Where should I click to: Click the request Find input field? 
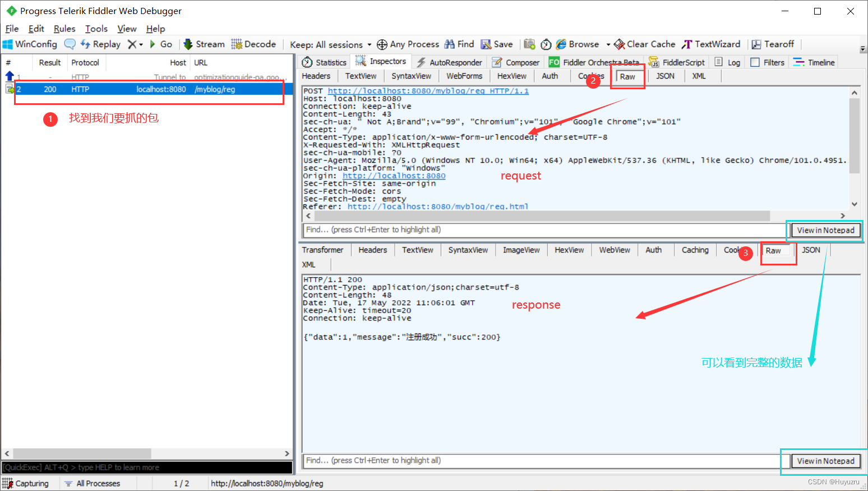point(545,230)
